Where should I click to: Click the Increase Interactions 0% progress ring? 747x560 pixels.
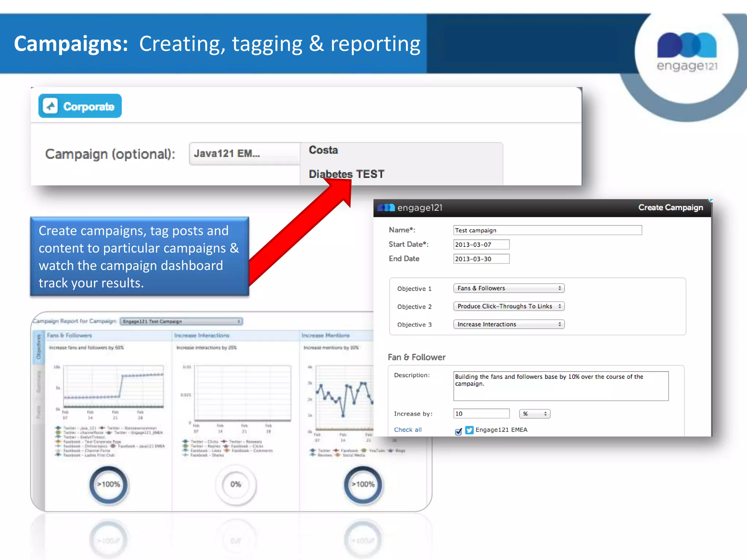point(236,485)
